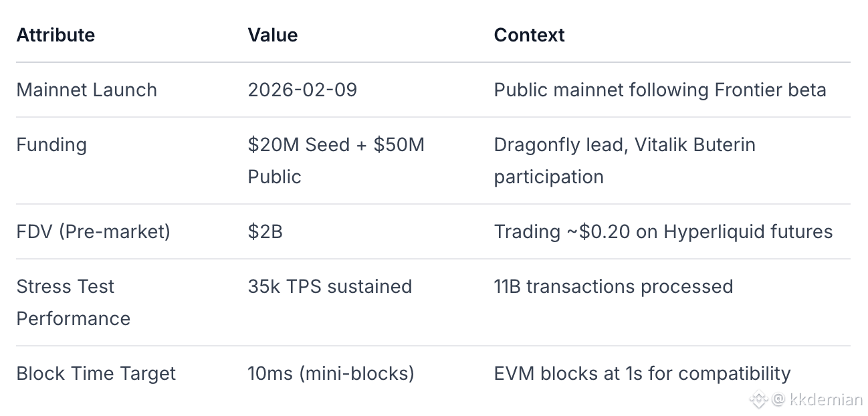Screen dimensions: 868x416
Task: Click the EVM blocks at 1s text
Action: click(643, 373)
